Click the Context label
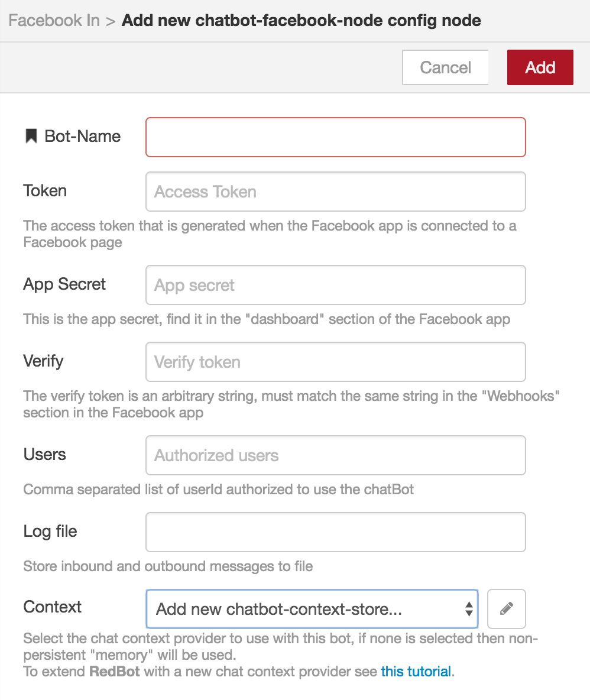Image resolution: width=590 pixels, height=700 pixels. [52, 607]
